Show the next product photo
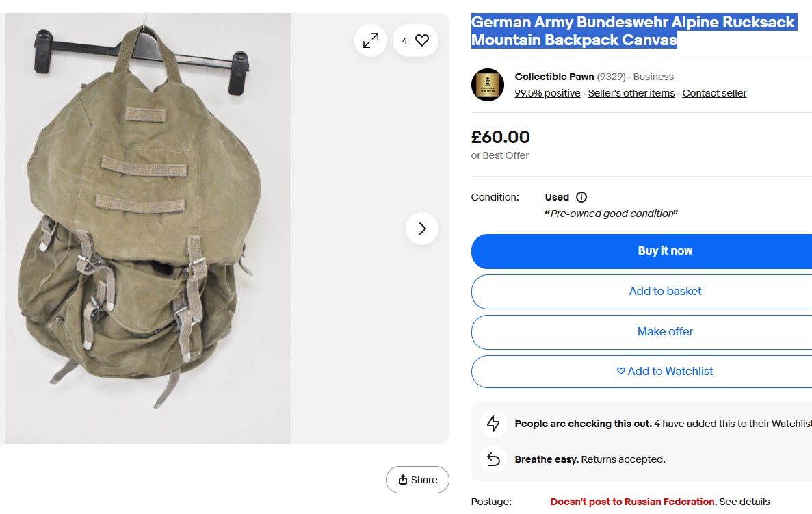 pyautogui.click(x=422, y=229)
